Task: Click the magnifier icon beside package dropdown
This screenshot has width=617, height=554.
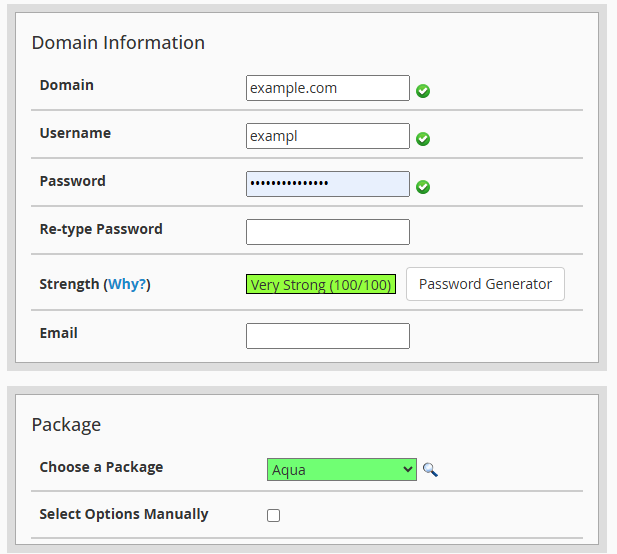Action: point(430,470)
